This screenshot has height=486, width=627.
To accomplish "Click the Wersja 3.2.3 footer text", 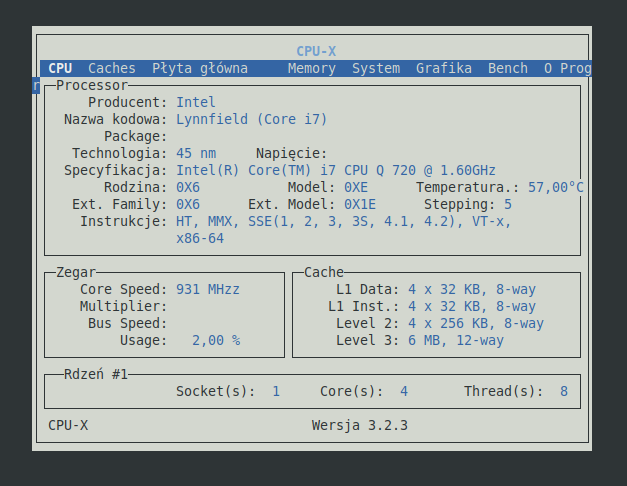I will click(360, 425).
